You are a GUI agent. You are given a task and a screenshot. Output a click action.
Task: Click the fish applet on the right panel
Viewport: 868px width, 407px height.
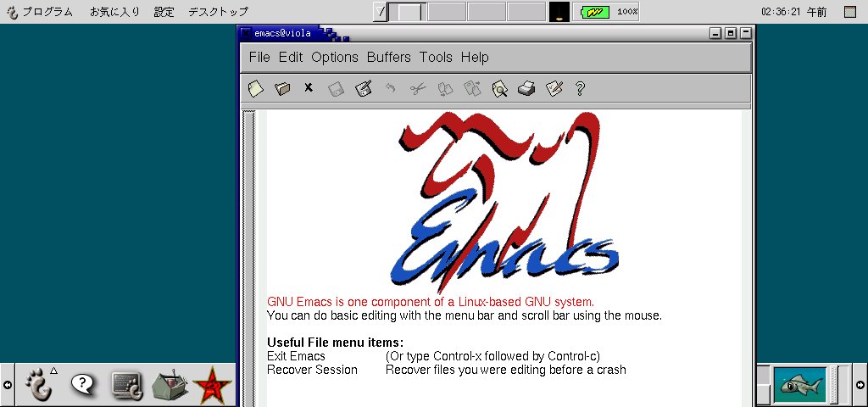pyautogui.click(x=800, y=385)
